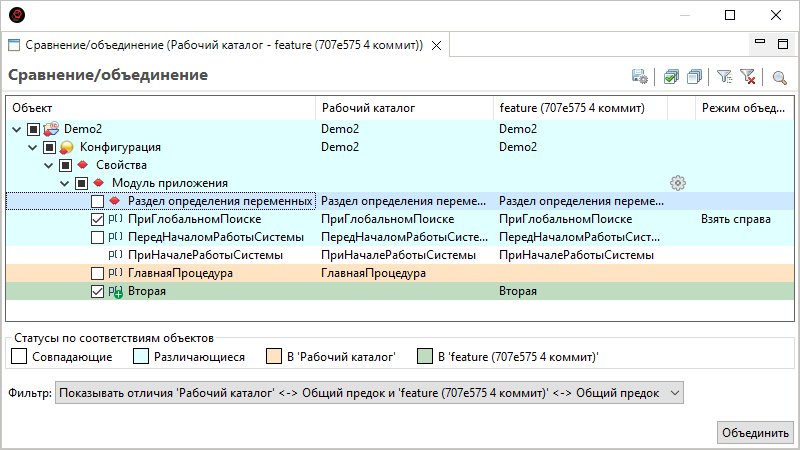Collapse the Demo2 root tree node
This screenshot has height=450, width=800.
16,129
